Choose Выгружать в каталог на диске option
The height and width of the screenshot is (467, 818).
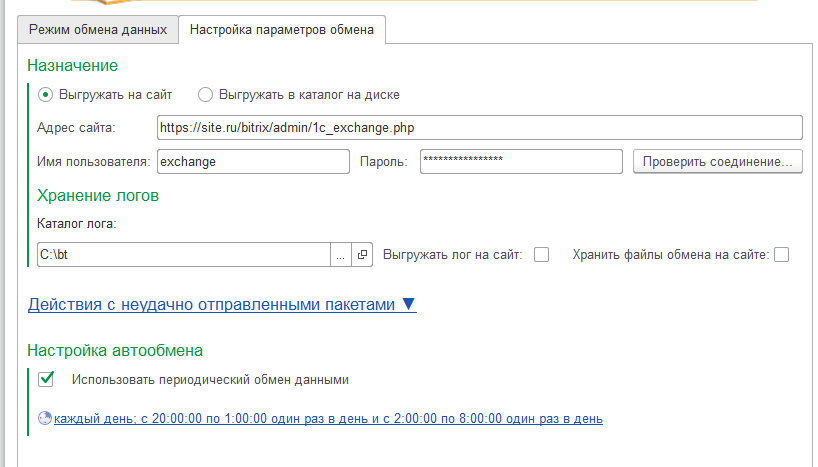(x=206, y=94)
